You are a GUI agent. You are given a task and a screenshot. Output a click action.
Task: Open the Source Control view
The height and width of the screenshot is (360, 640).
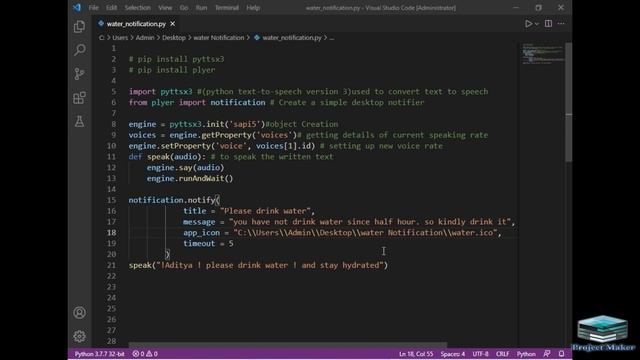(x=80, y=74)
